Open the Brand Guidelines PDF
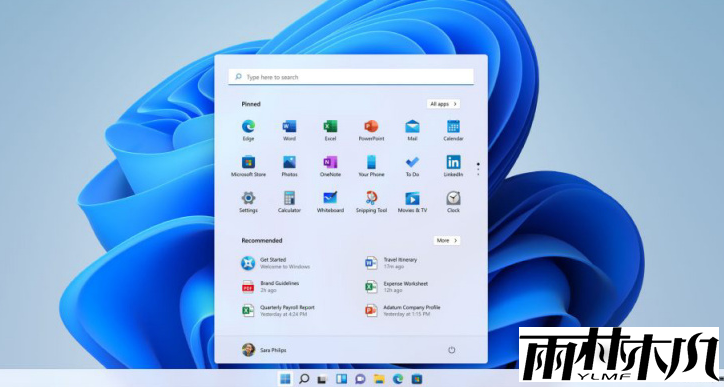The width and height of the screenshot is (724, 387). click(270, 286)
